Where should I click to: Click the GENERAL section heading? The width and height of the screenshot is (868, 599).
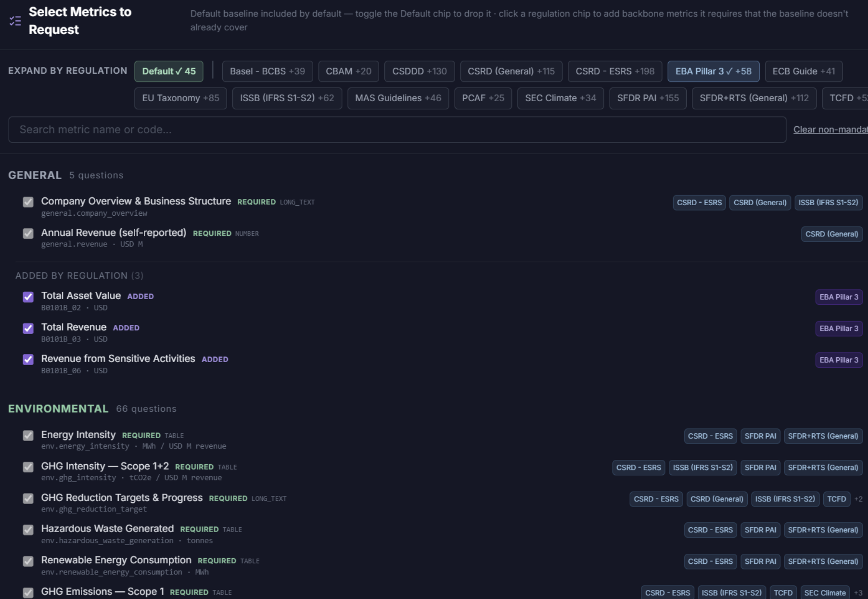pyautogui.click(x=35, y=175)
